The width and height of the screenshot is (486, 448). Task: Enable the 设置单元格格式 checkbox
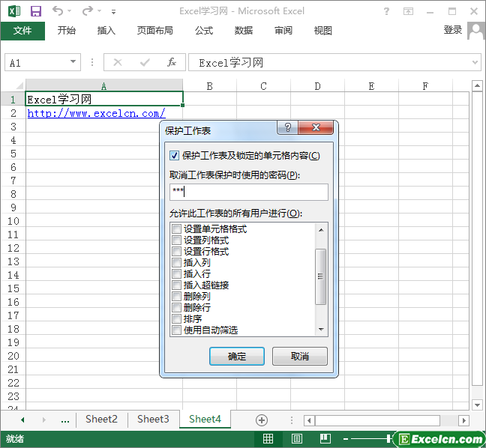pyautogui.click(x=176, y=229)
